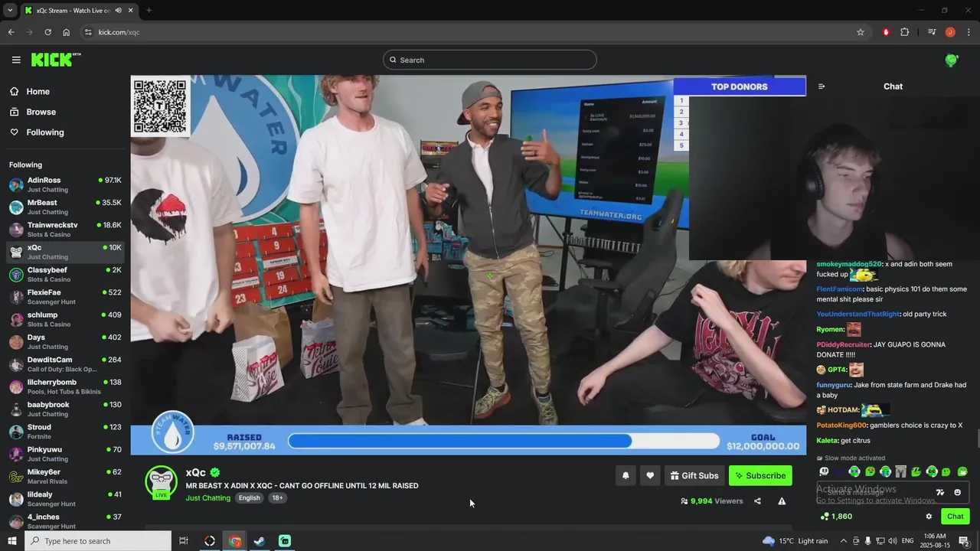
Task: Open browser extensions puzzle icon
Action: point(905,32)
